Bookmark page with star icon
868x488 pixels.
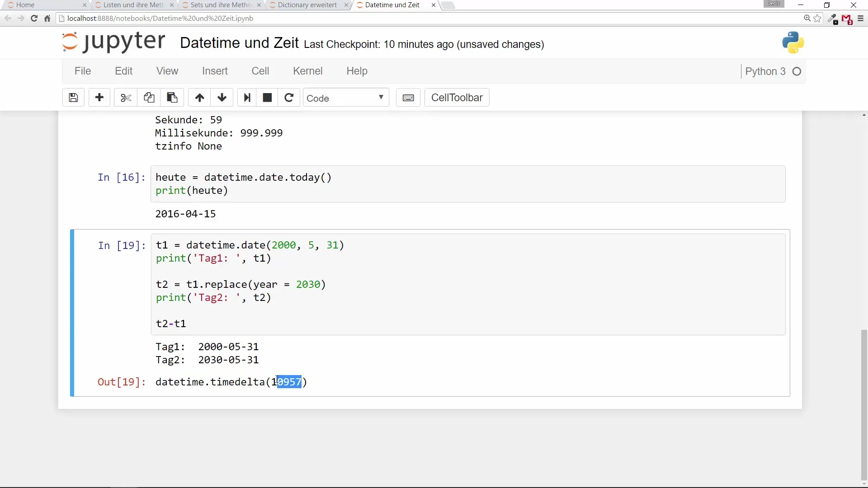(817, 19)
